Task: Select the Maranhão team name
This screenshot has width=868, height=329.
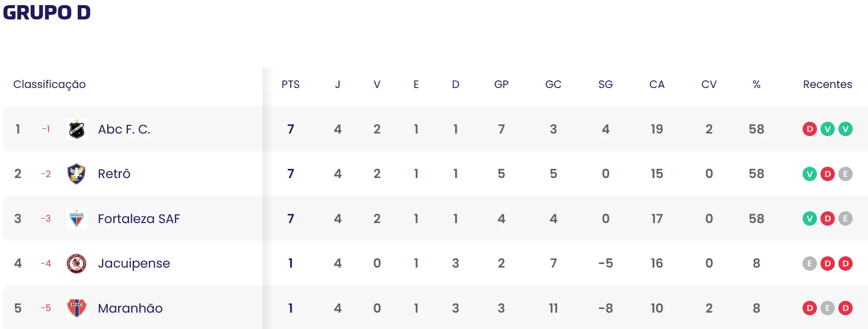Action: (x=130, y=308)
